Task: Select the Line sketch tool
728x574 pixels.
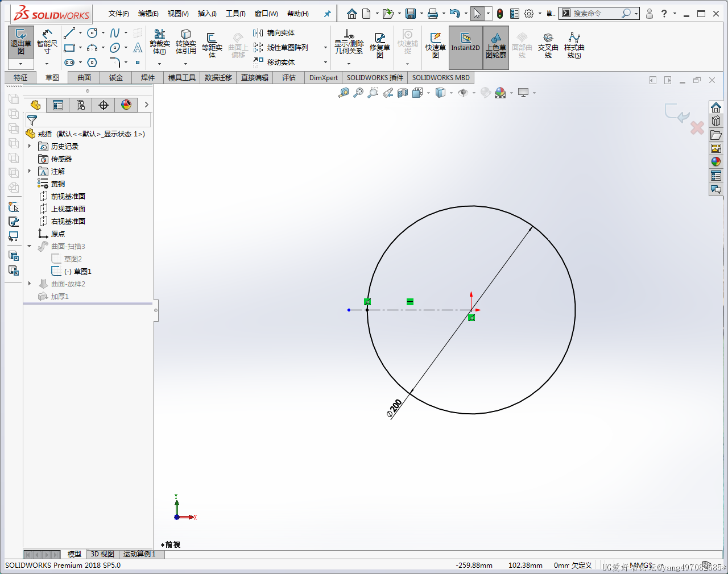Action: click(69, 33)
